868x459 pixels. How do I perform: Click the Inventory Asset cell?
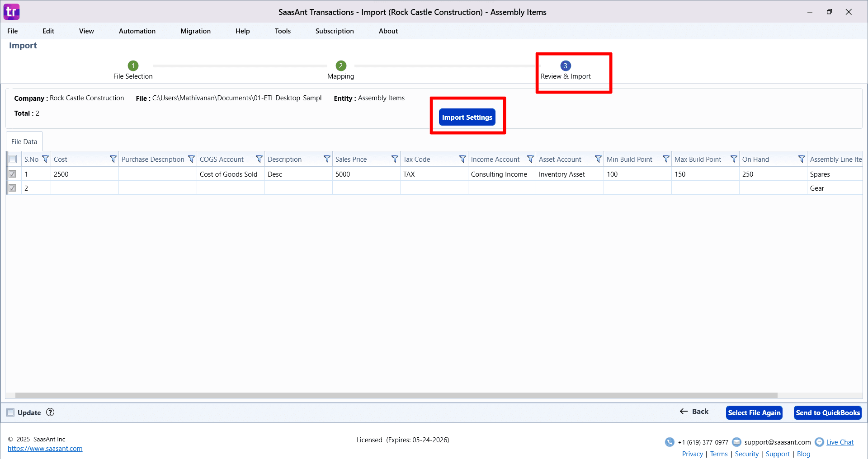point(570,174)
